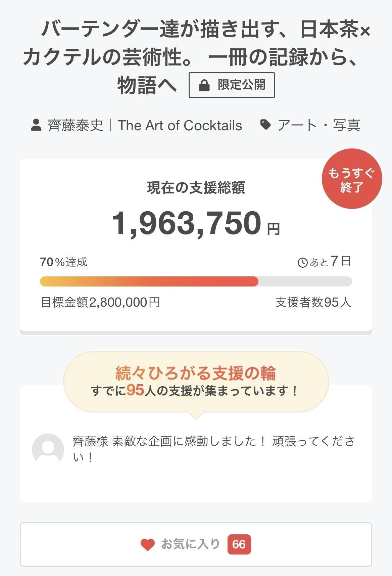Screen dimensions: 392x576
Task: Open the 齊藤泰史｜The Art of Cocktails profile link
Action: [145, 126]
